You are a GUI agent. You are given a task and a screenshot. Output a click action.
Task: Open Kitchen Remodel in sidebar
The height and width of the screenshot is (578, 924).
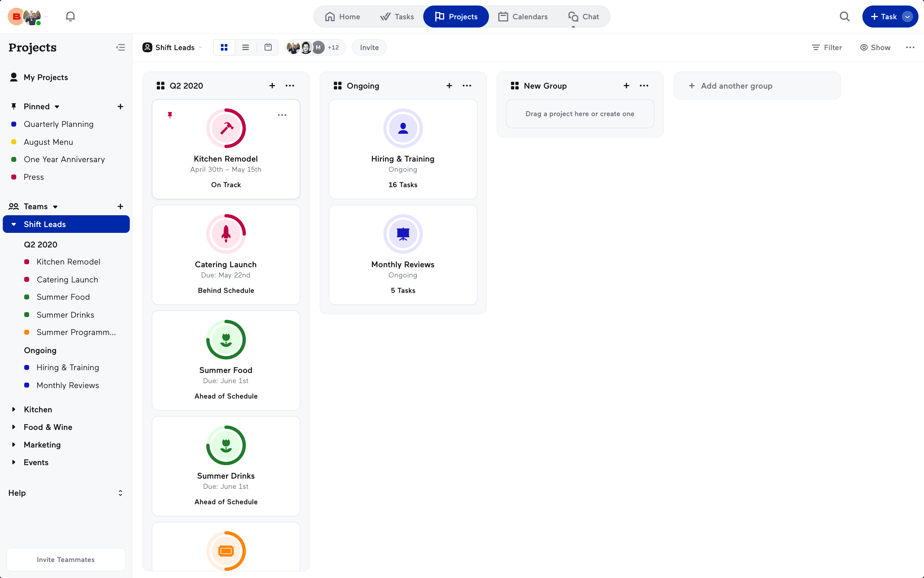coord(68,262)
